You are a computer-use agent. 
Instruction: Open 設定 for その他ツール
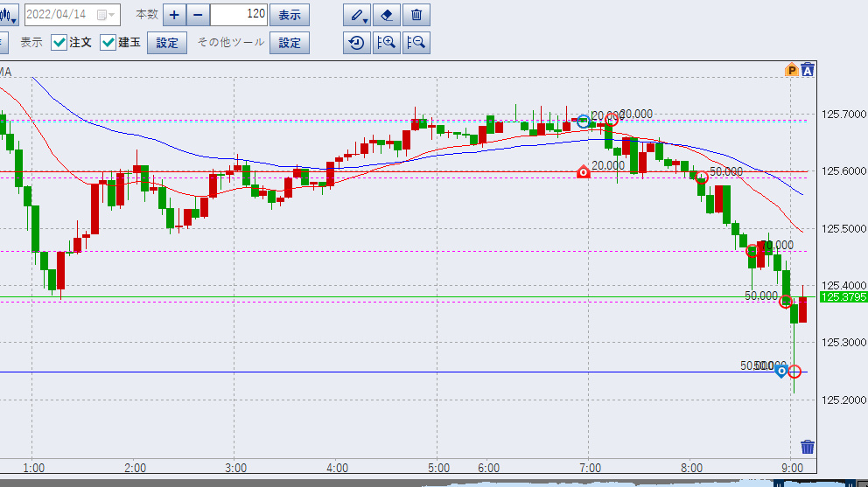(290, 43)
